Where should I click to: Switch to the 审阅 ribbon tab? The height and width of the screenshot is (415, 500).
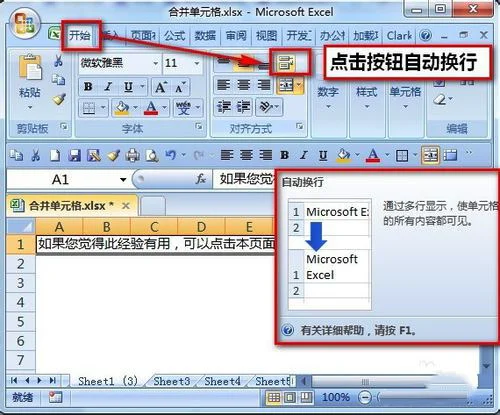(236, 35)
